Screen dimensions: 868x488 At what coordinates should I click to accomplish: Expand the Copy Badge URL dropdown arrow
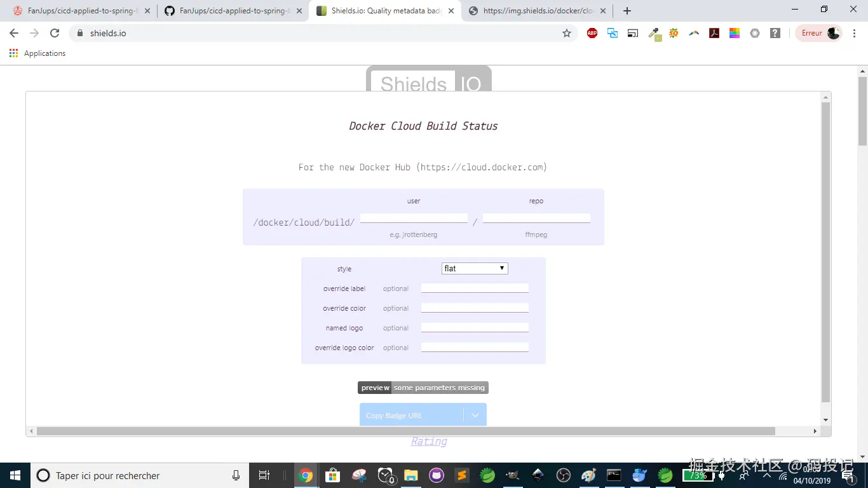pos(475,415)
